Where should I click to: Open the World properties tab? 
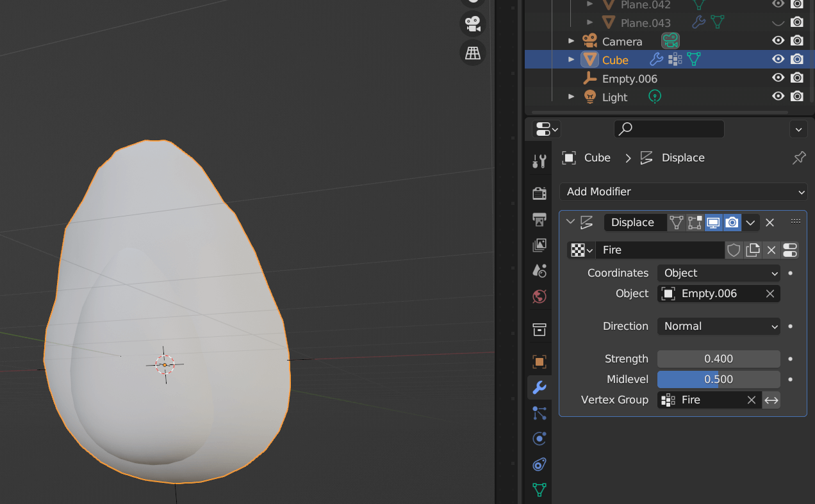click(x=539, y=297)
